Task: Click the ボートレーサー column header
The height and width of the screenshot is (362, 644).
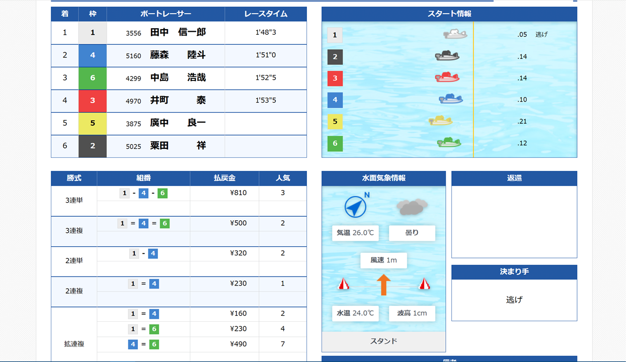Action: coord(166,14)
